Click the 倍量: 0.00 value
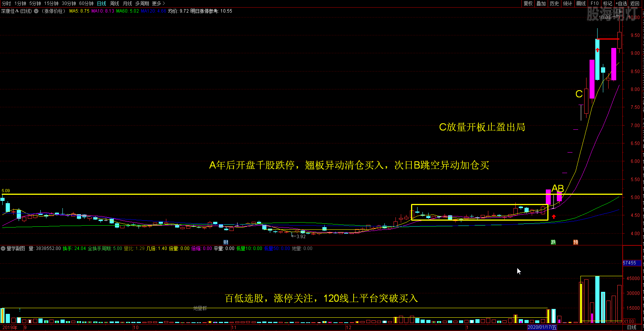 [x=179, y=248]
